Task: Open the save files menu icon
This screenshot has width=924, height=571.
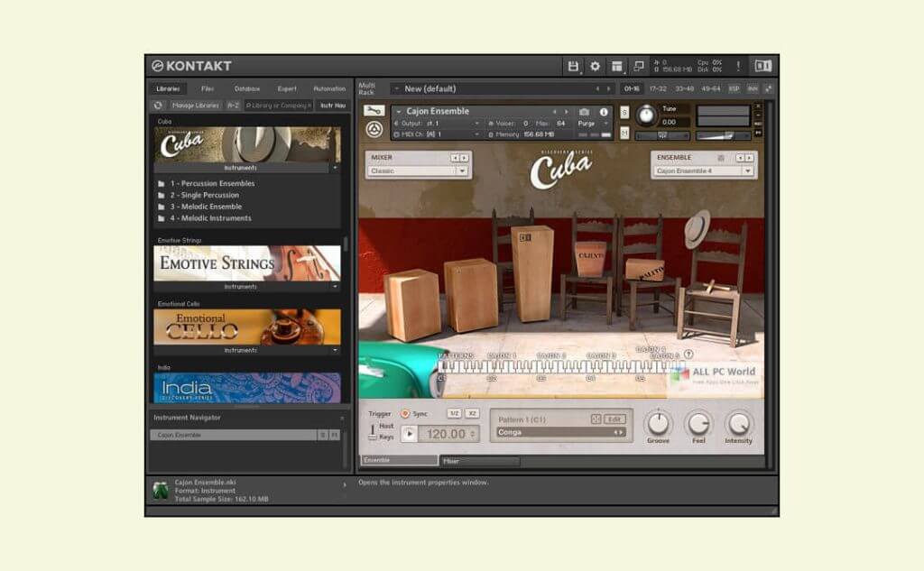Action: (573, 66)
